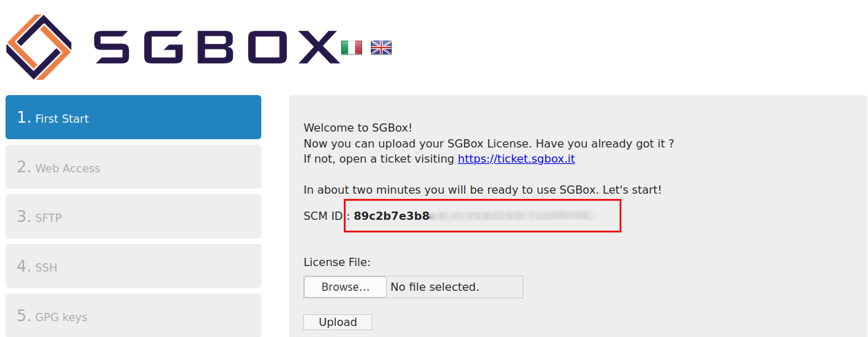Click the 'No file selected' file field

coord(434,287)
